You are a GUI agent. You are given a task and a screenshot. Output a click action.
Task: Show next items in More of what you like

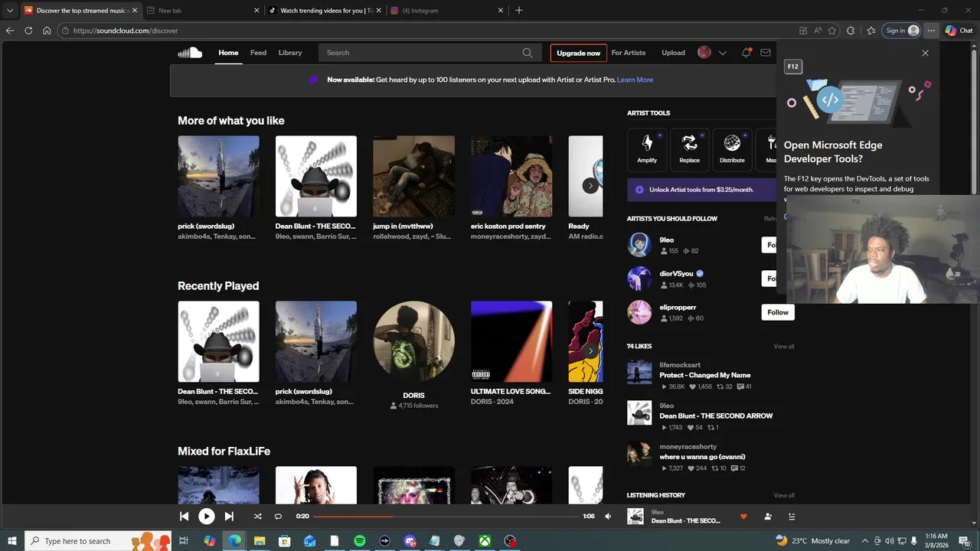590,185
